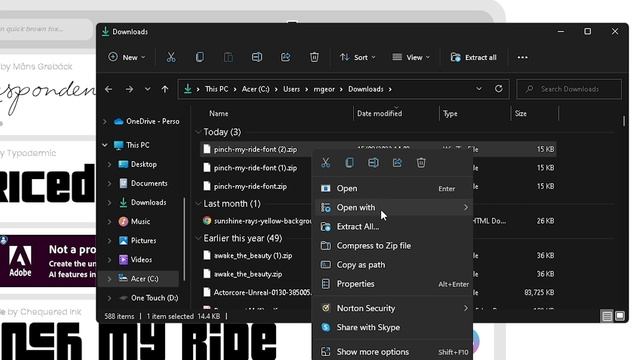Choose Copy as path
640x360 pixels.
[394, 265]
